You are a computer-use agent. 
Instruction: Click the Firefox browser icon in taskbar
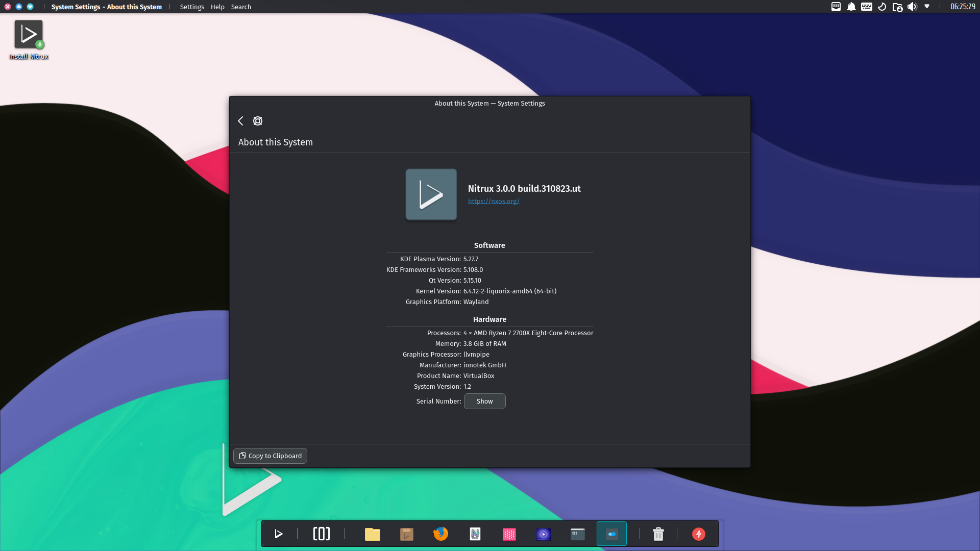(x=440, y=534)
